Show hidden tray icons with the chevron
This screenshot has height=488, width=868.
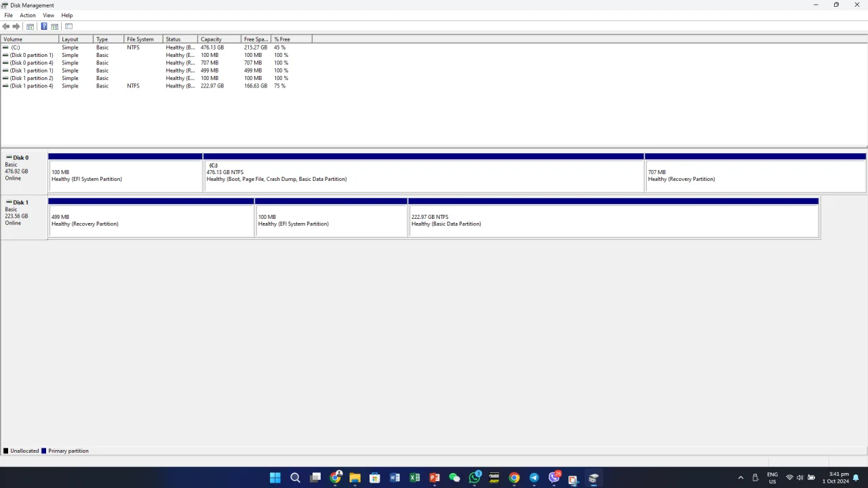(741, 478)
